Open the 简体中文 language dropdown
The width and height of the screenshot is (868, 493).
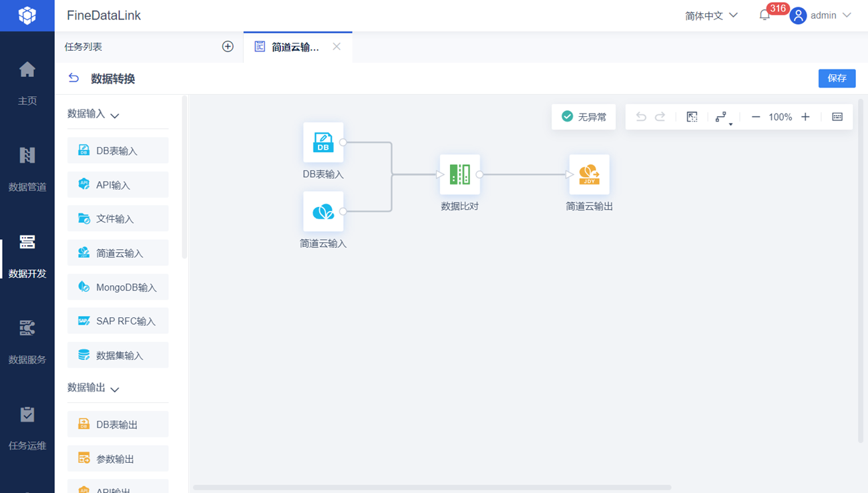pyautogui.click(x=711, y=15)
